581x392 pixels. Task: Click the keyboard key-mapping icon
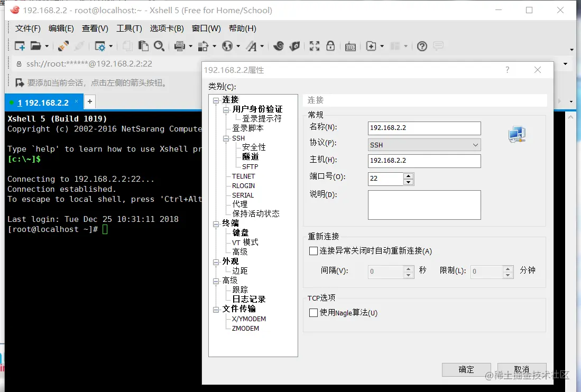point(351,46)
